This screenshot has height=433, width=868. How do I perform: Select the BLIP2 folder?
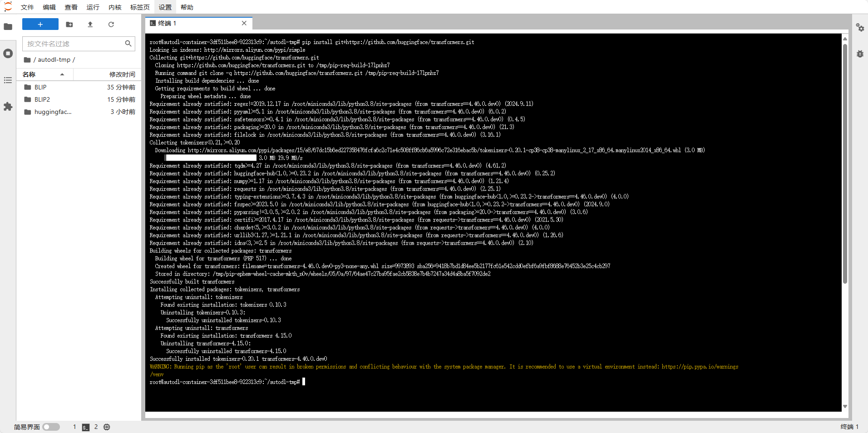79,99
